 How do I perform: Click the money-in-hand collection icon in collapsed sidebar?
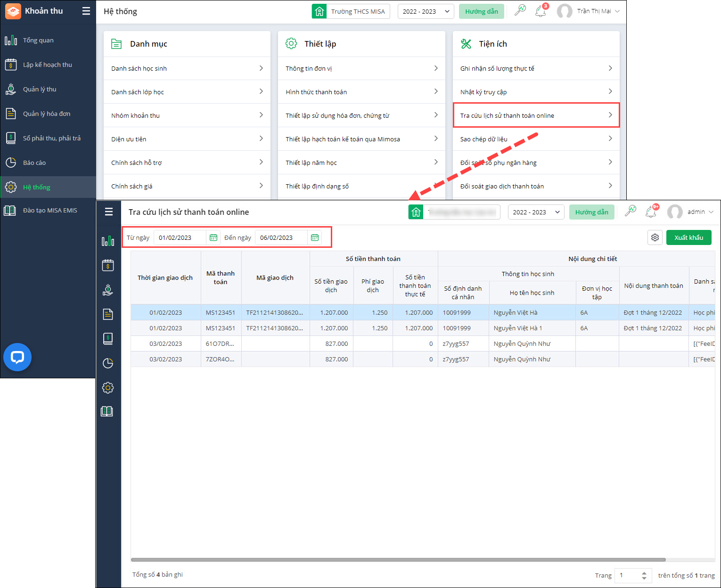108,290
